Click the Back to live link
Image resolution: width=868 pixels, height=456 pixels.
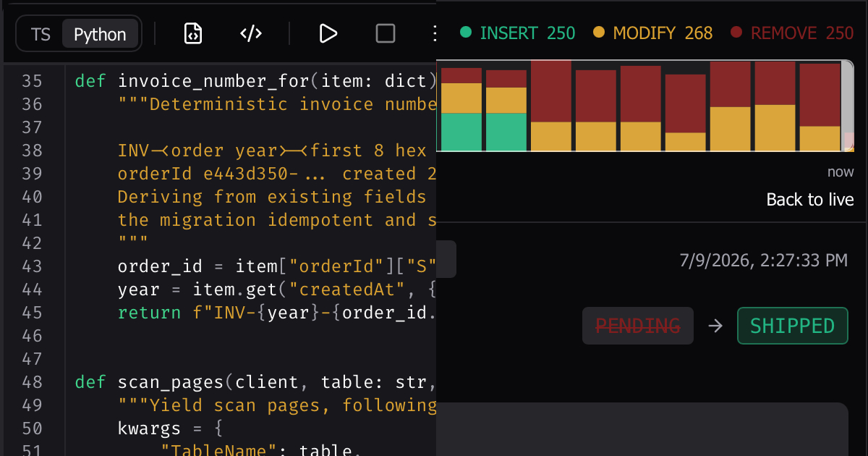click(810, 200)
